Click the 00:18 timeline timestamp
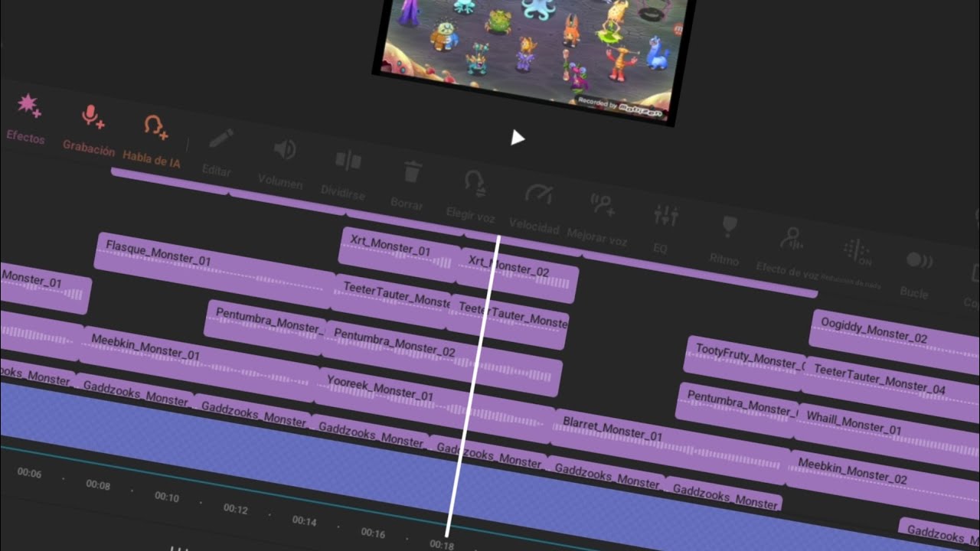This screenshot has height=551, width=980. pos(442,544)
